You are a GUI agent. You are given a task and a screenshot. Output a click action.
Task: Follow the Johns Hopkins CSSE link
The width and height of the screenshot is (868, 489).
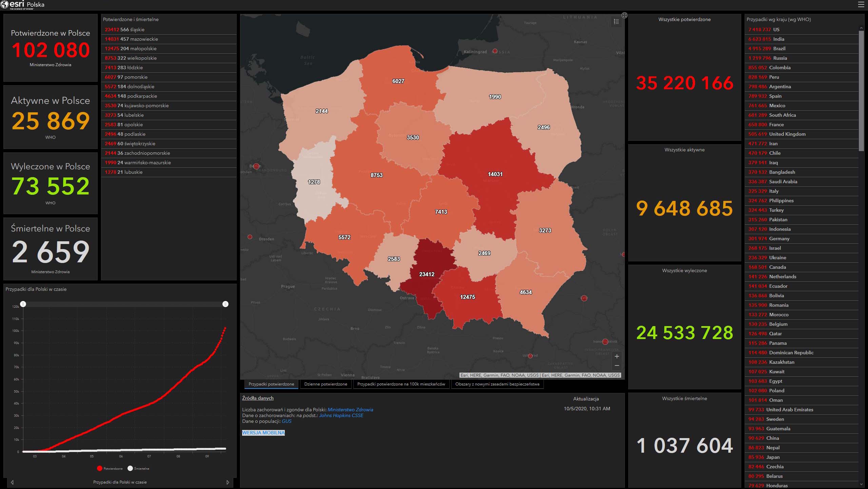tap(341, 415)
